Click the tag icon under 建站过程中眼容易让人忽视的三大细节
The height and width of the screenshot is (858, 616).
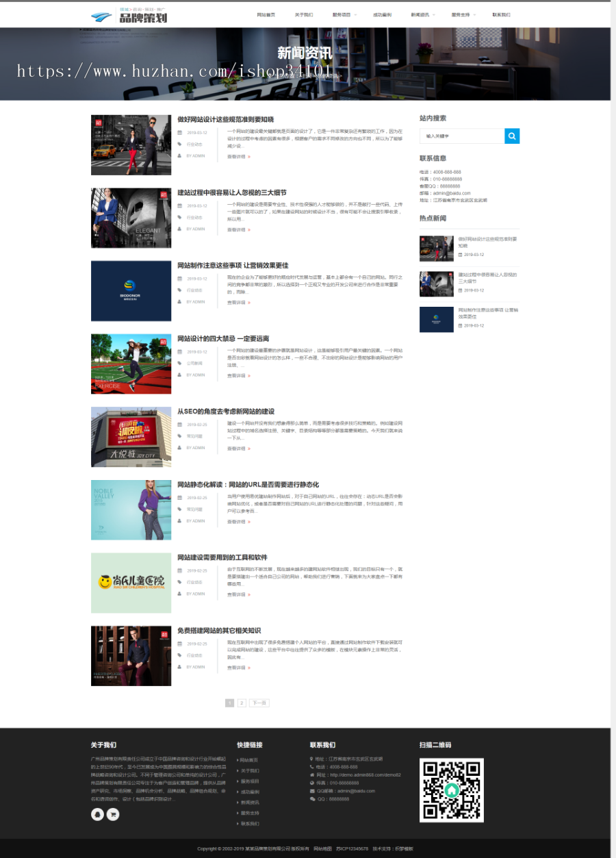179,217
